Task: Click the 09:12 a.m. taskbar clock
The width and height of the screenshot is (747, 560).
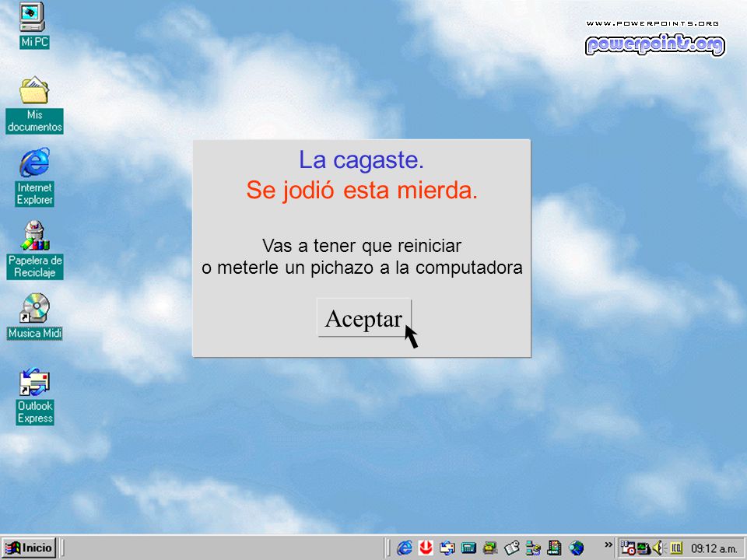Action: click(x=714, y=548)
